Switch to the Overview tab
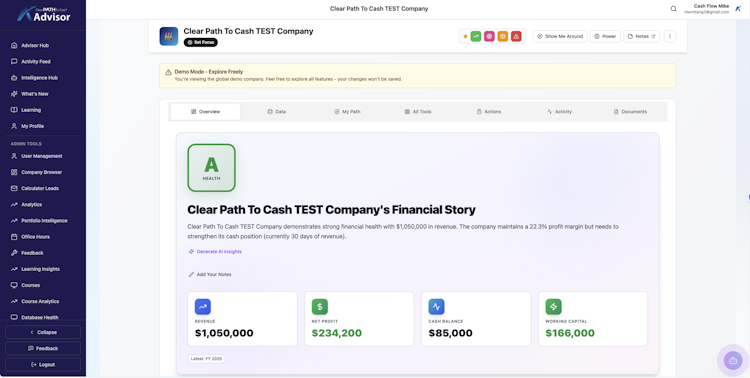Viewport: 750px width, 378px height. tap(205, 111)
